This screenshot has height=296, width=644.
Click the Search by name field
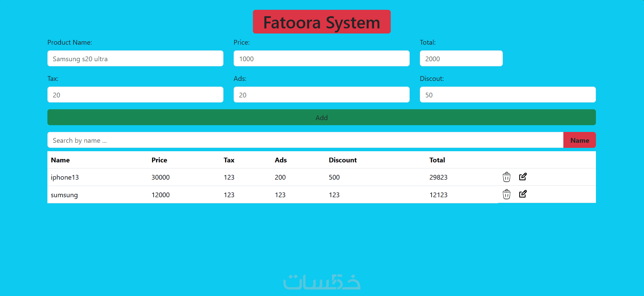click(x=305, y=140)
